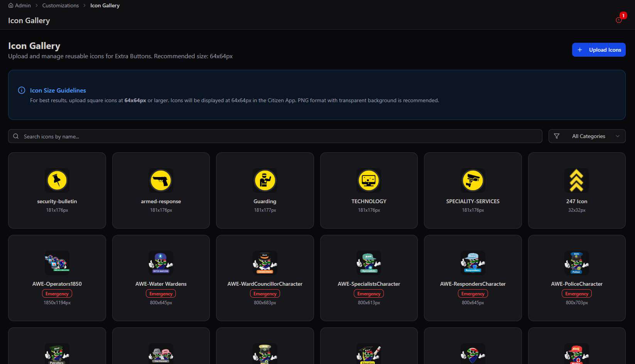Viewport: 635px width, 364px height.
Task: Click the Admin home icon in breadcrumb
Action: [11, 5]
